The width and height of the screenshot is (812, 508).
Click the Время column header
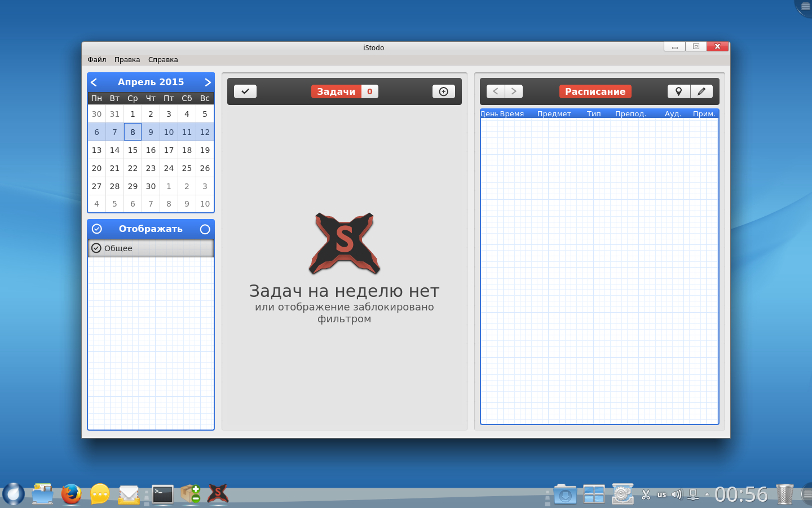tap(512, 114)
